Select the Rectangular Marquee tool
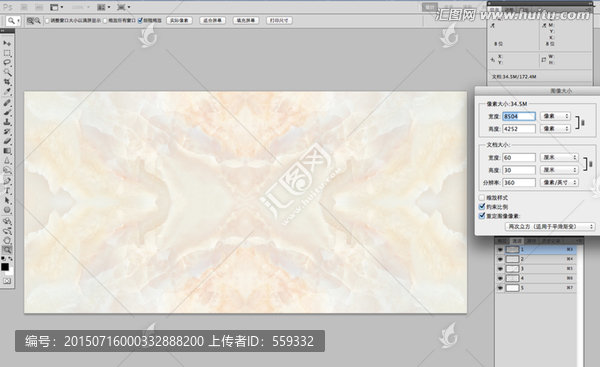Viewport: 600px width, 367px height. (7, 53)
